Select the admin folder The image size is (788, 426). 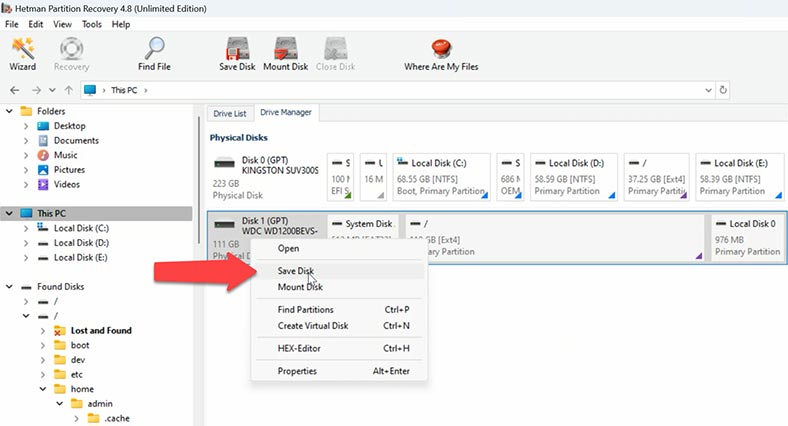click(x=100, y=403)
